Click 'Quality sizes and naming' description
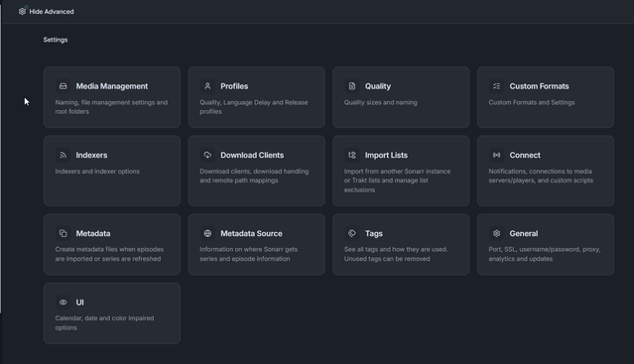 click(380, 102)
